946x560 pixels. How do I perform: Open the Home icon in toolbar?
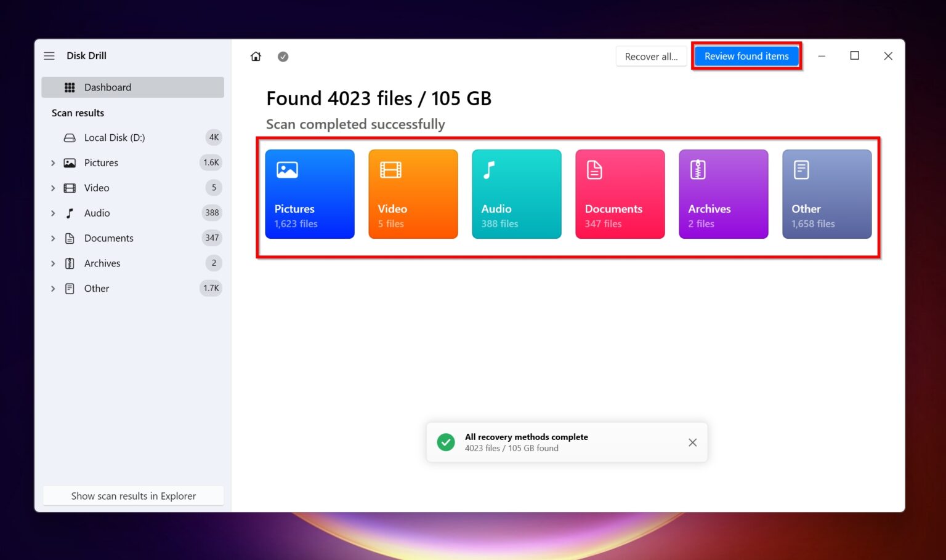click(256, 56)
